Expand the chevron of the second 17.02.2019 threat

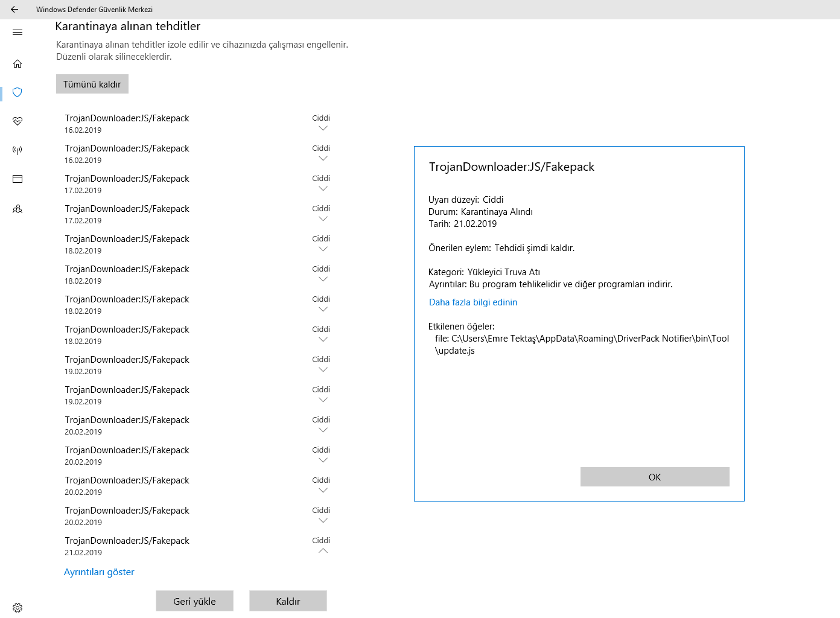(323, 218)
